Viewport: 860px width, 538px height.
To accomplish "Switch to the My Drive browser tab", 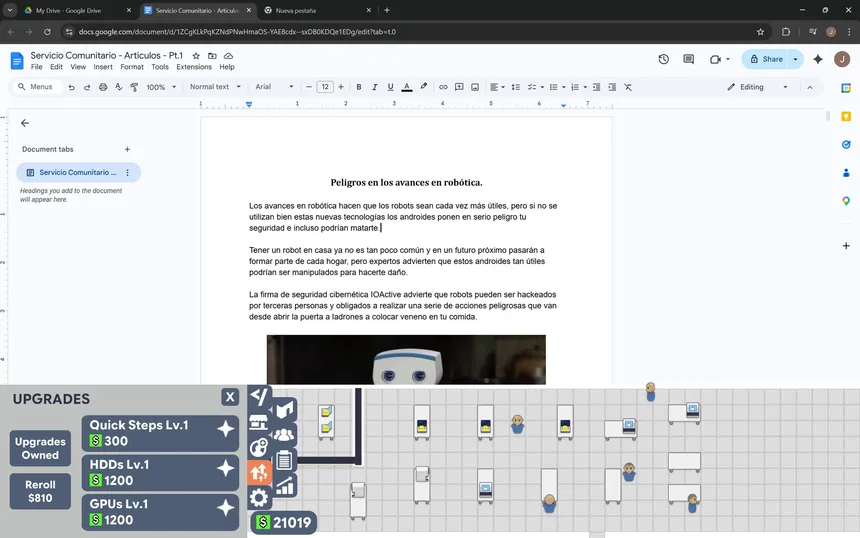I will coord(69,10).
